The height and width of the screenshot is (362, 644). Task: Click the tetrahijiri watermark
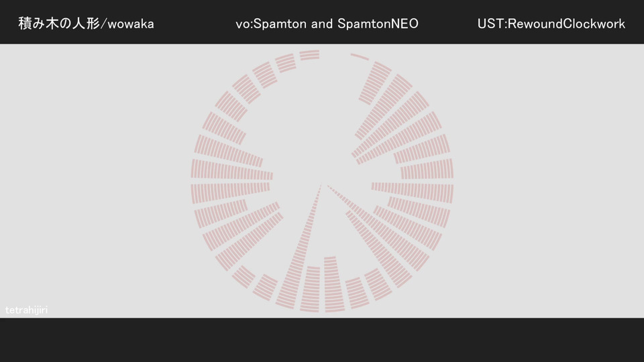tap(26, 310)
